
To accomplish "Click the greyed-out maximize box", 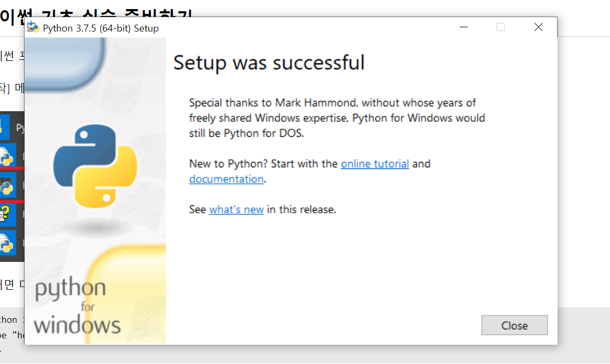I will (x=501, y=27).
